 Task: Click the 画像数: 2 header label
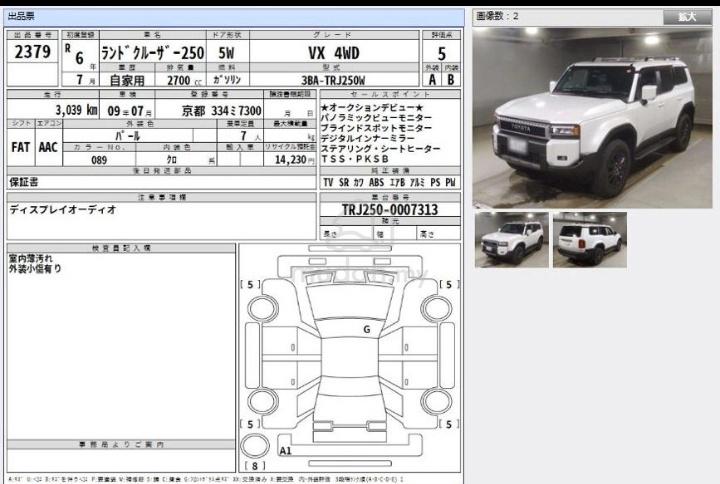coord(497,16)
